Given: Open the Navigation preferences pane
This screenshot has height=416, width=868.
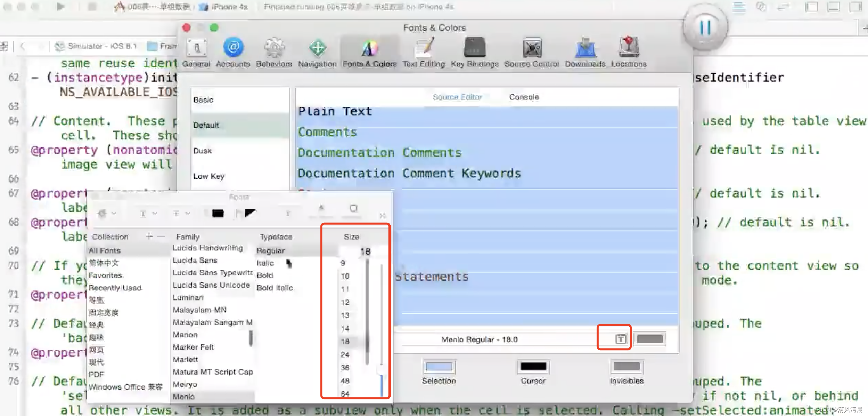Looking at the screenshot, I should [x=317, y=53].
